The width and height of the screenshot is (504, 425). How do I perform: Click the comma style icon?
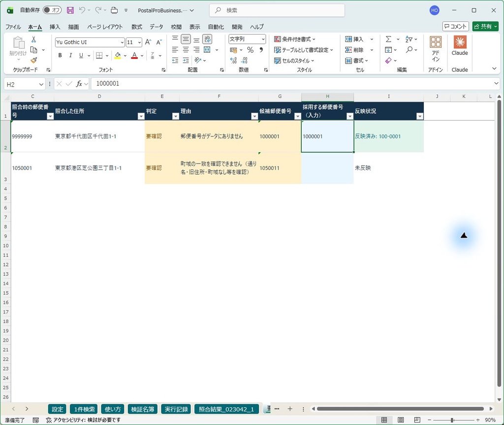pos(261,50)
